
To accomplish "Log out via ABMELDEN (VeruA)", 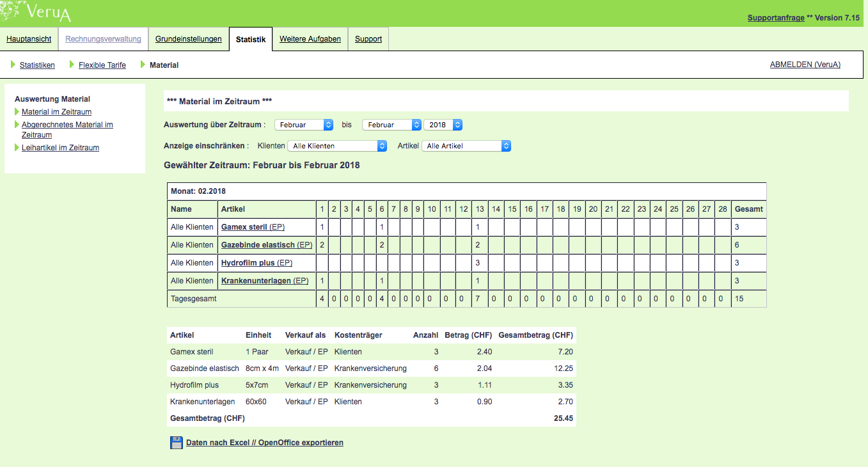I will click(805, 65).
